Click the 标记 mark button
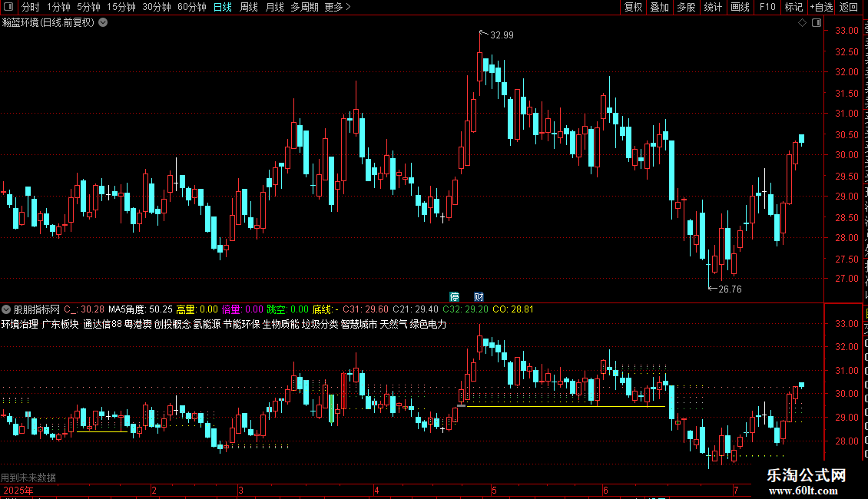Viewport: 868px width, 499px height. (x=793, y=7)
